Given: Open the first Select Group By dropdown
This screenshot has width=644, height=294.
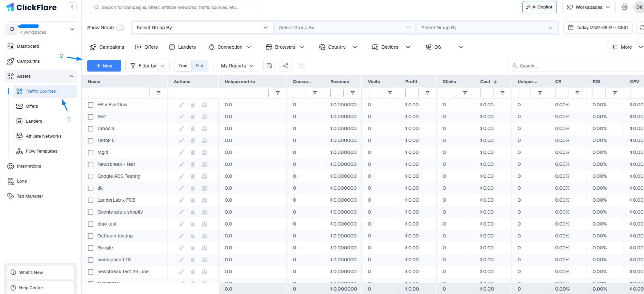Looking at the screenshot, I should 202,28.
